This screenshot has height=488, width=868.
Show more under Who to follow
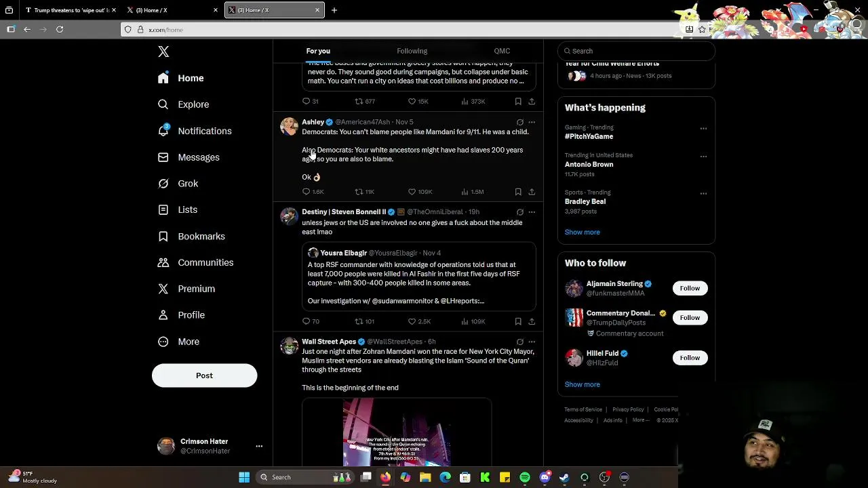[x=582, y=384]
